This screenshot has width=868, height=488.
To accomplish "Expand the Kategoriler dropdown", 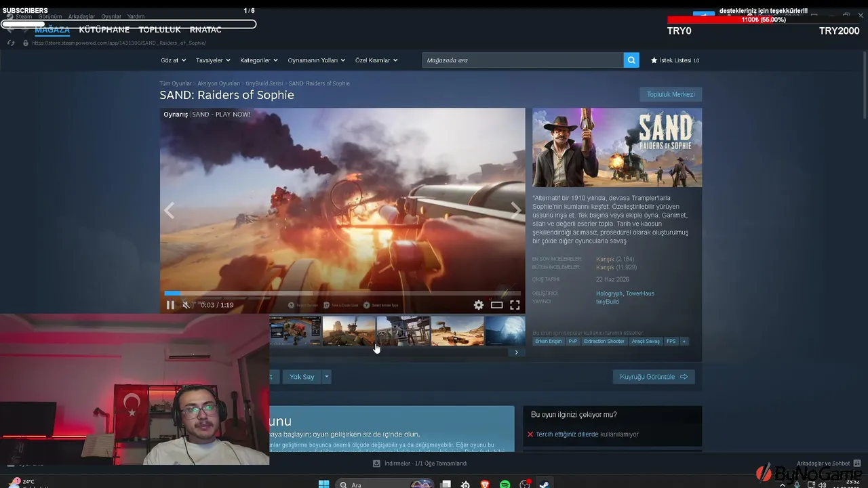I will pyautogui.click(x=259, y=60).
